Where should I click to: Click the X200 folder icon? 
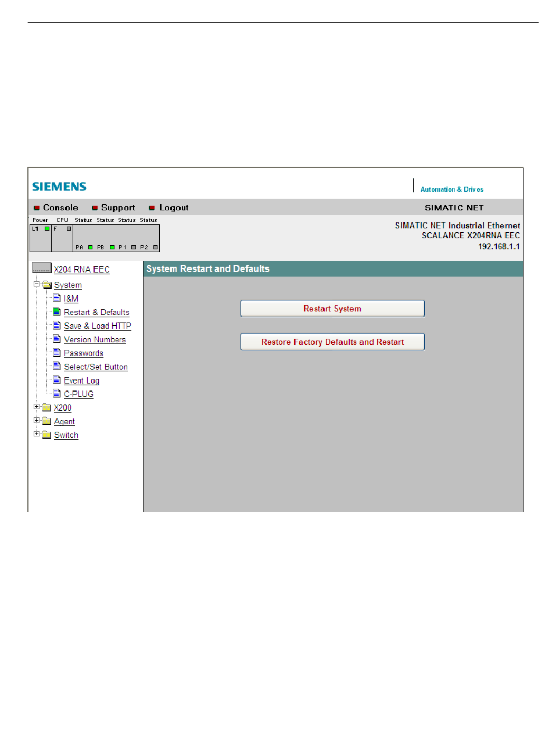coord(46,407)
